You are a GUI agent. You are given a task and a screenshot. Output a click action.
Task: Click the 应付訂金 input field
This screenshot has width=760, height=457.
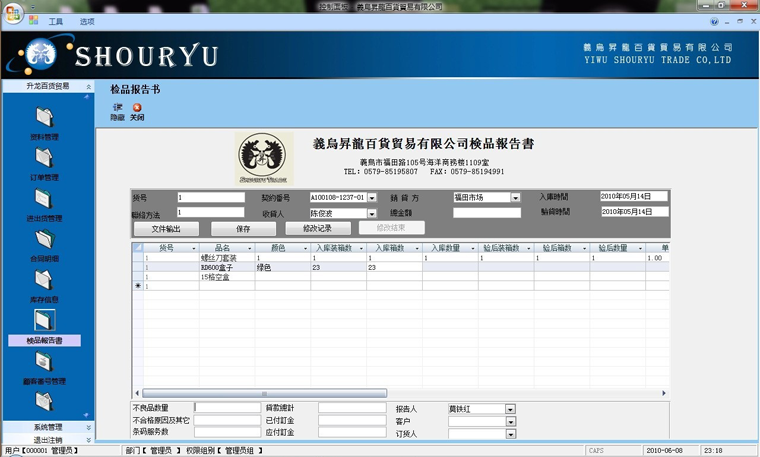tap(352, 432)
